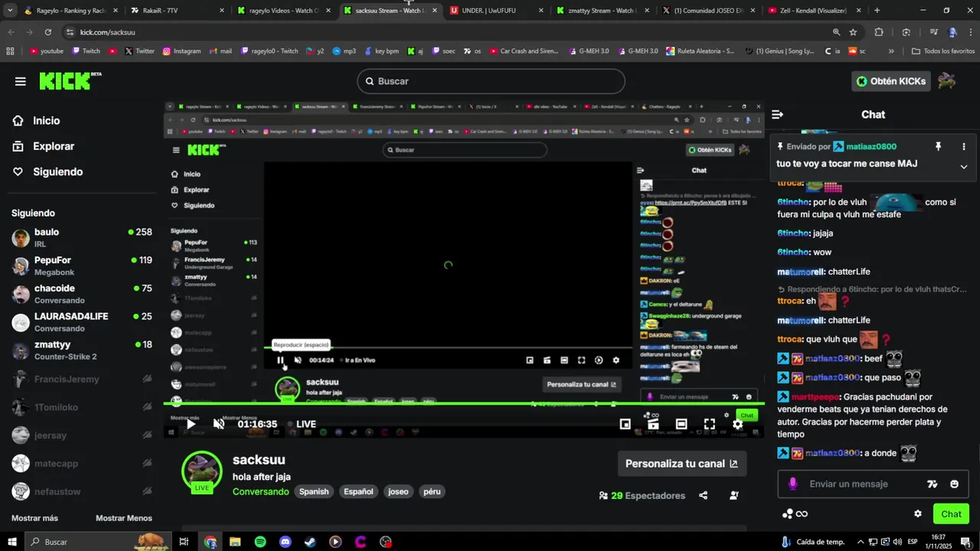The height and width of the screenshot is (551, 980).
Task: Open the Twitch bookmark
Action: (87, 51)
